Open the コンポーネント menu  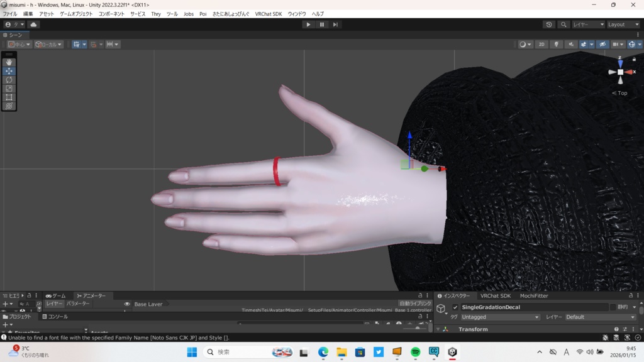pyautogui.click(x=111, y=14)
